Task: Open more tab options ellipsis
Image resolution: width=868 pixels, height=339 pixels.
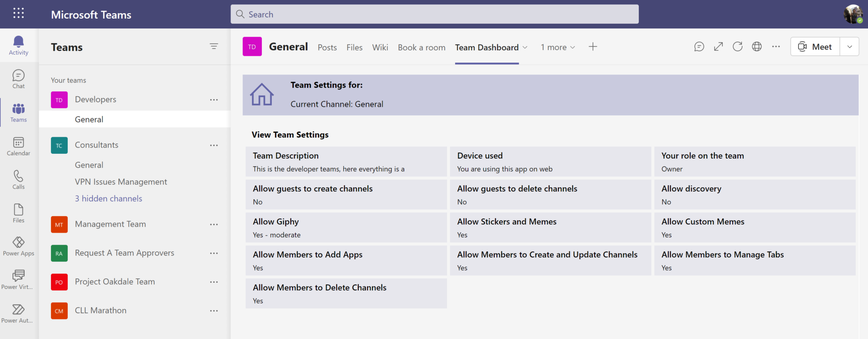Action: coord(776,47)
